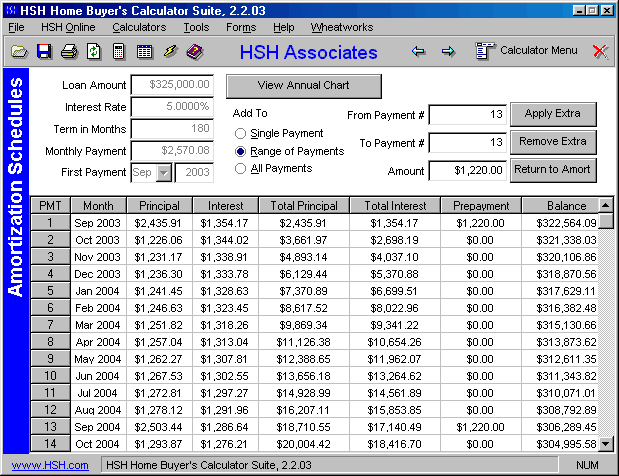Click Remove Extra button
Screen dimensions: 619x476
click(x=553, y=142)
